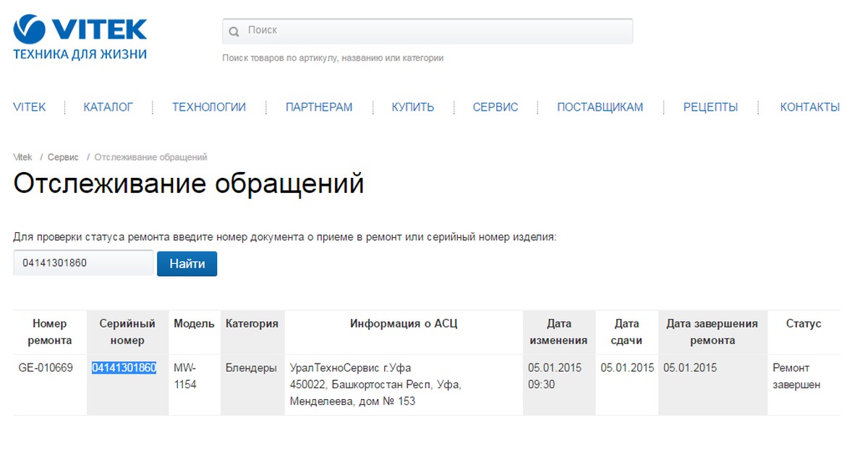This screenshot has height=454, width=868.
Task: Open the КОНТАКТЫ page
Action: (809, 107)
